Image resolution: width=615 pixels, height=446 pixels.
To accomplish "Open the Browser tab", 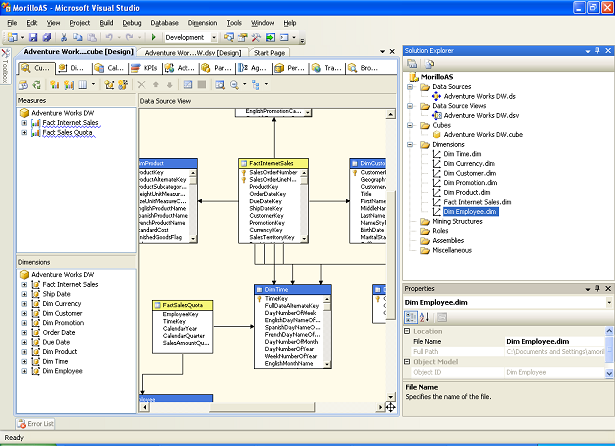I will pyautogui.click(x=364, y=68).
